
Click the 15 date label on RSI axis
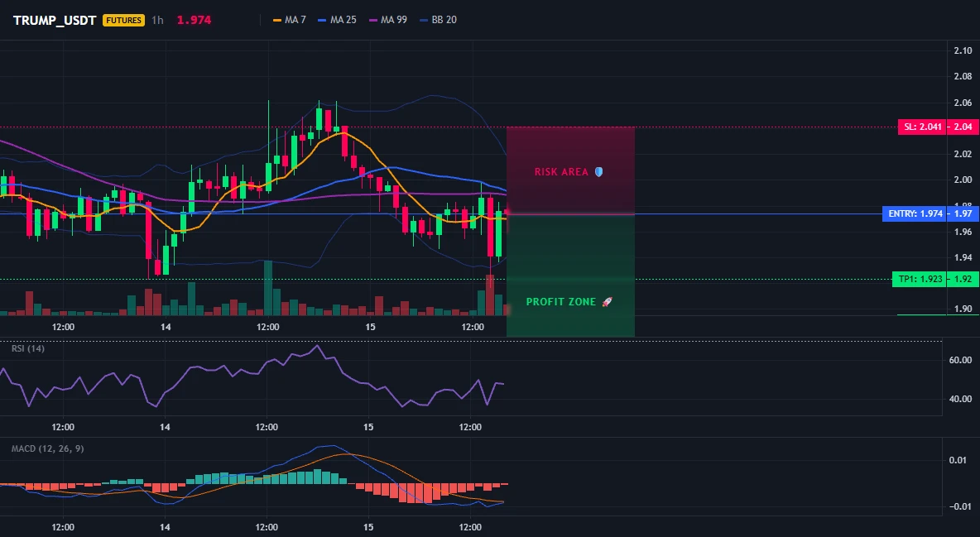pos(369,427)
